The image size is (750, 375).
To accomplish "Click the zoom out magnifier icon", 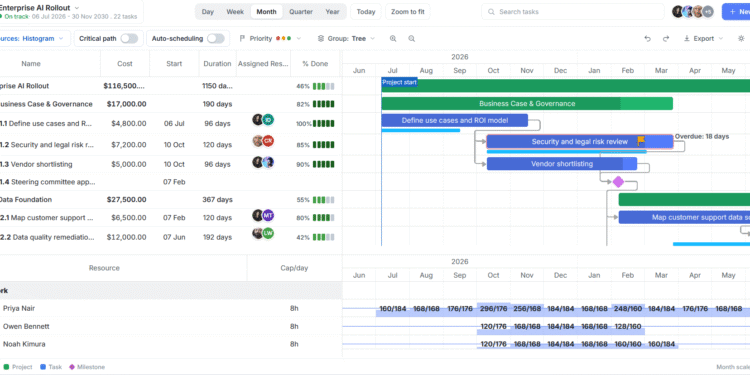I will coord(411,39).
